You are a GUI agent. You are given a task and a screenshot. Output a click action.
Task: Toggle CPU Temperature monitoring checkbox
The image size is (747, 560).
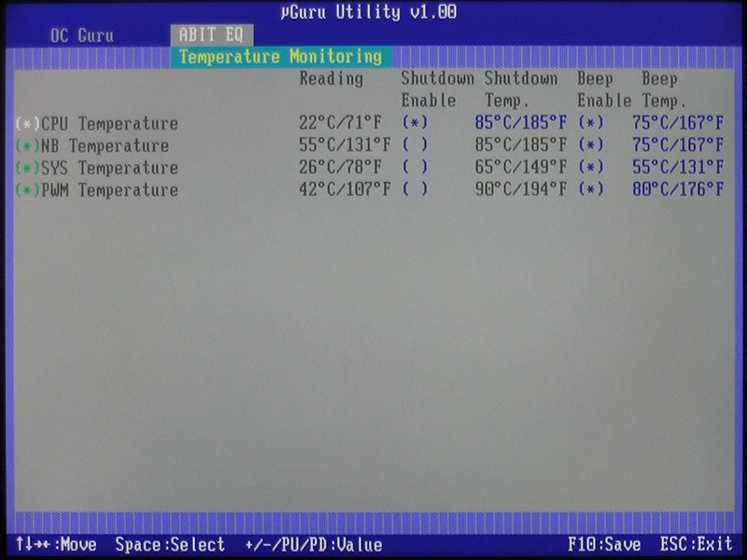[x=27, y=124]
